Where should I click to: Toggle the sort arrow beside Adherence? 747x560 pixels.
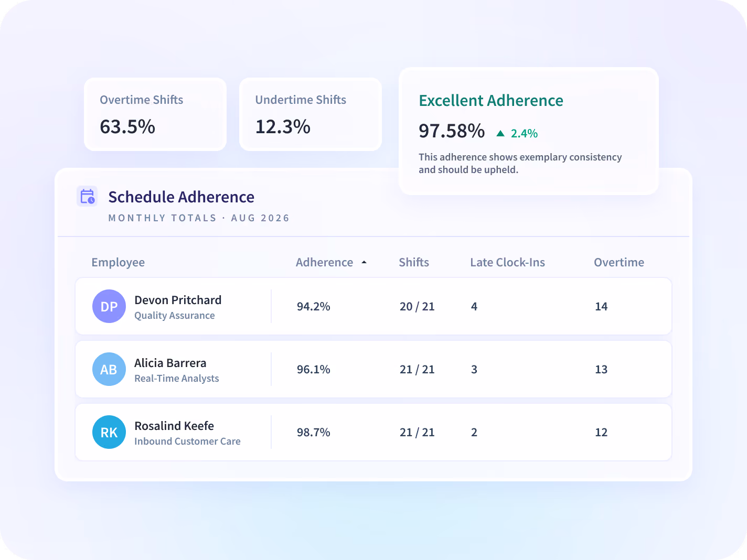364,262
